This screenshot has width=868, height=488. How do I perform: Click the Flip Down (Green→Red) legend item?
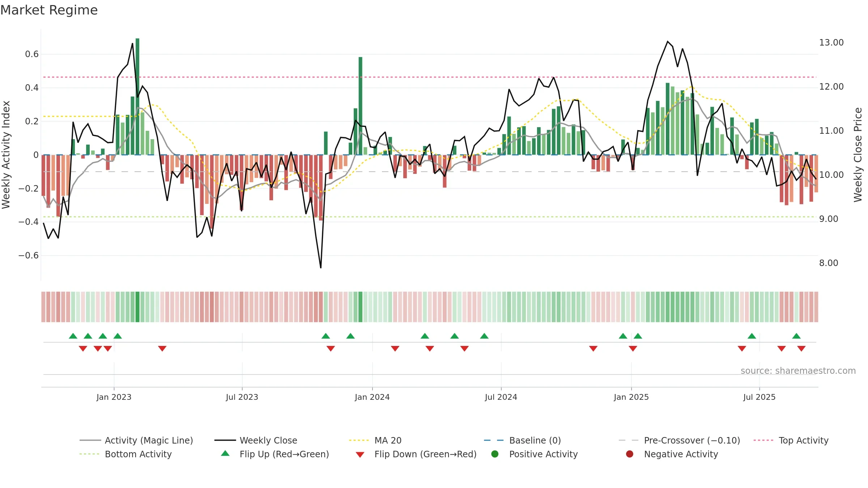coord(416,454)
